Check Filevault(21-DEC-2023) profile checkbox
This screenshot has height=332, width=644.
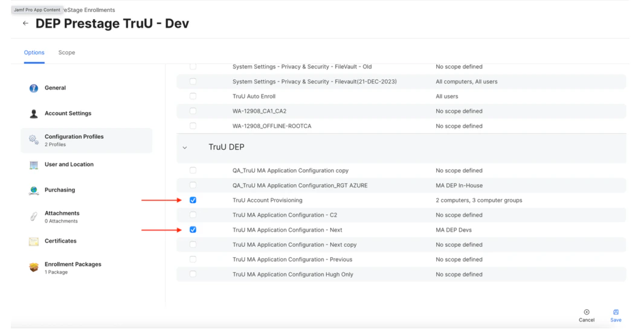(193, 81)
